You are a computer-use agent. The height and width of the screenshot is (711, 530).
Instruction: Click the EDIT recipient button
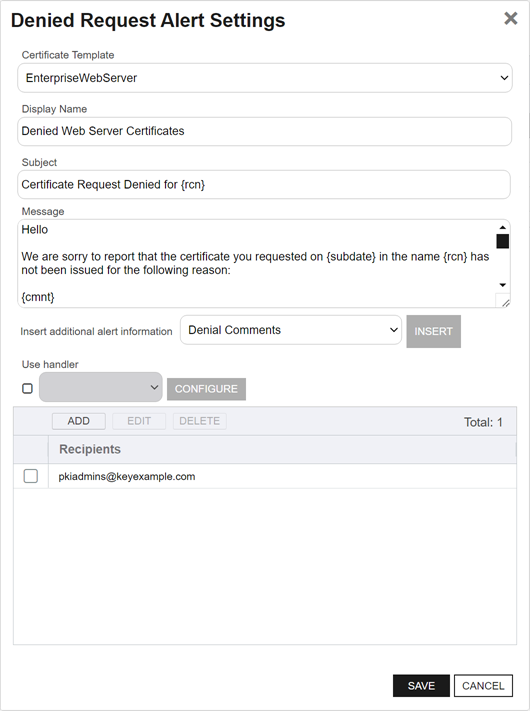(139, 421)
